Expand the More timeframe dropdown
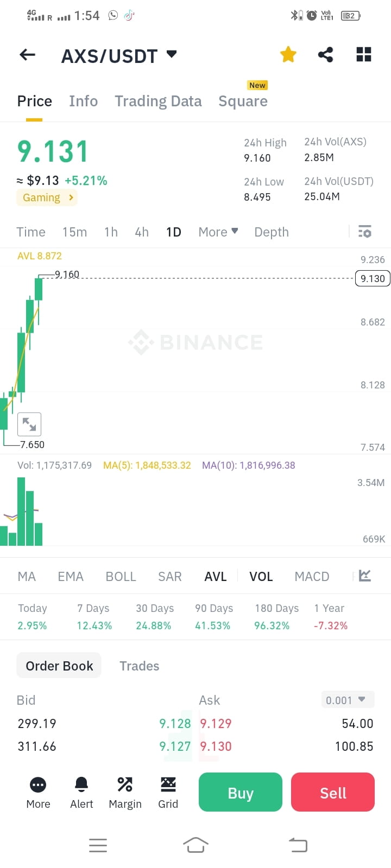The image size is (391, 868). [x=217, y=232]
